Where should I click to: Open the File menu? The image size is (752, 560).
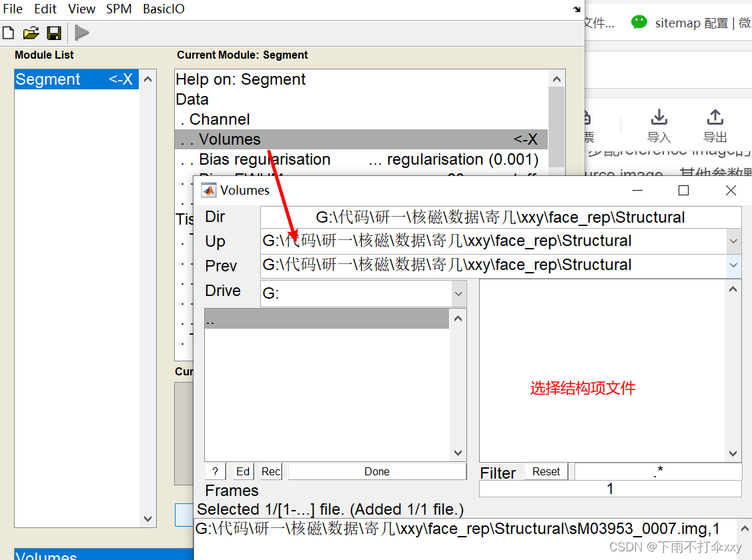tap(13, 9)
